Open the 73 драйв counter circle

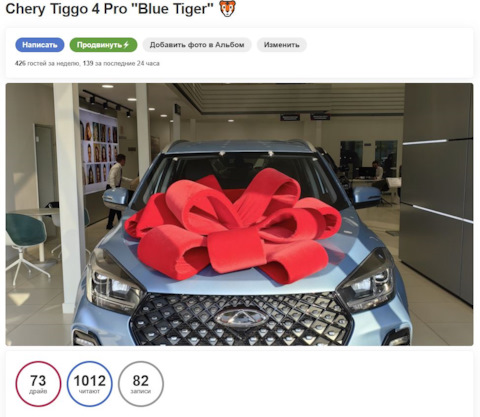tap(38, 384)
